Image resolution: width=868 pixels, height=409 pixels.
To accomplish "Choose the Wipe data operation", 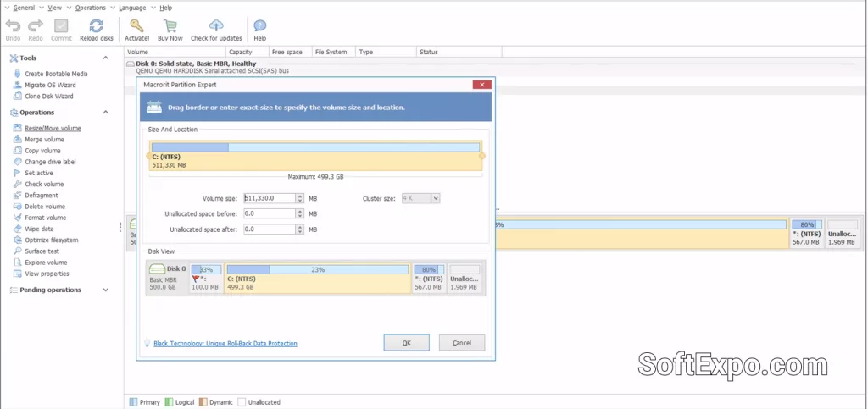I will pyautogui.click(x=39, y=229).
